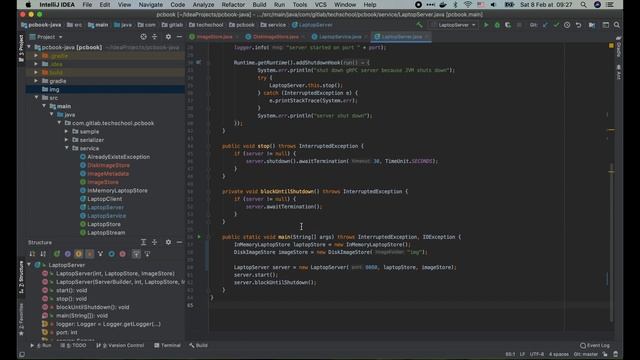The image size is (640, 360).
Task: Expand the serializer package arrow
Action: 67,140
